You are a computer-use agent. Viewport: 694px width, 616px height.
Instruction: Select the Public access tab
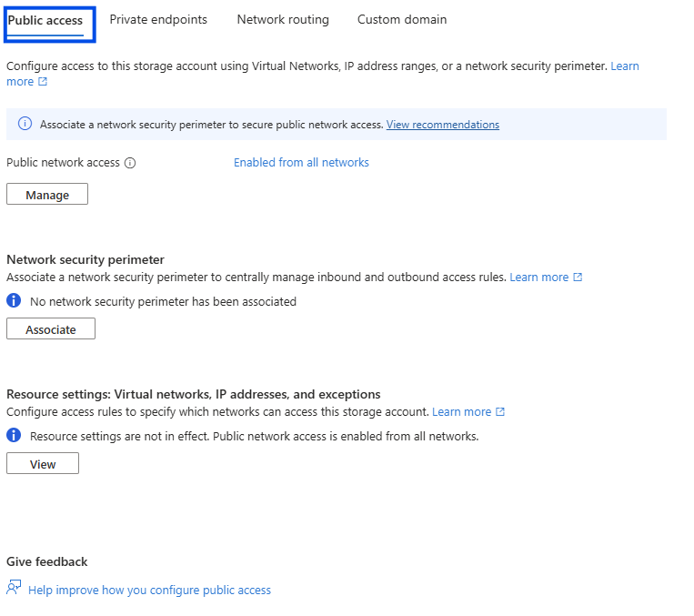click(x=45, y=20)
